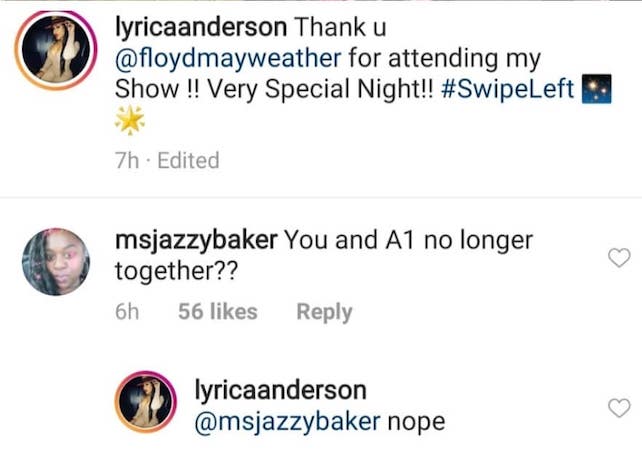642x459 pixels.
Task: Like msjazzybaker's comment with the heart
Action: pos(619,258)
